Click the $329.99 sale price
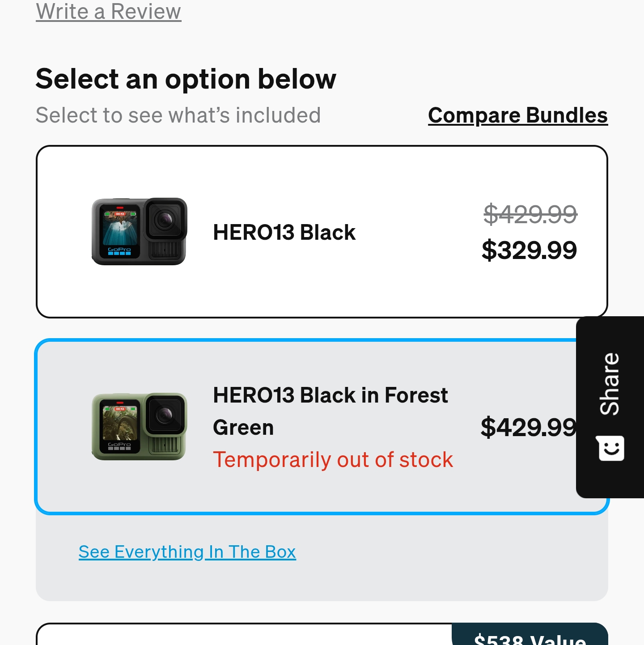 click(529, 250)
